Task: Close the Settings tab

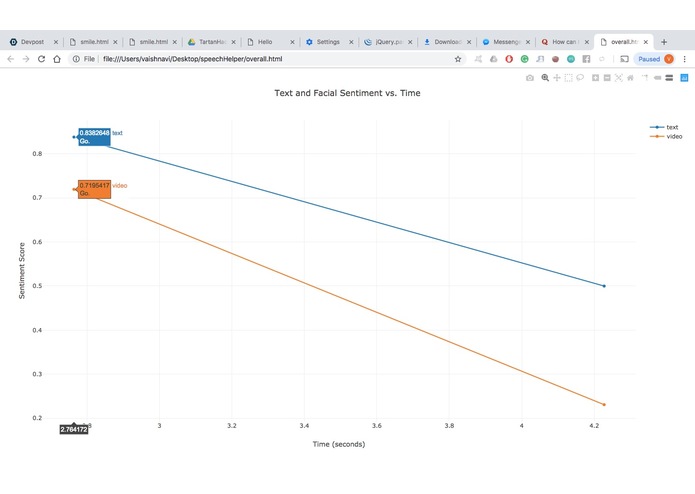Action: (x=351, y=42)
